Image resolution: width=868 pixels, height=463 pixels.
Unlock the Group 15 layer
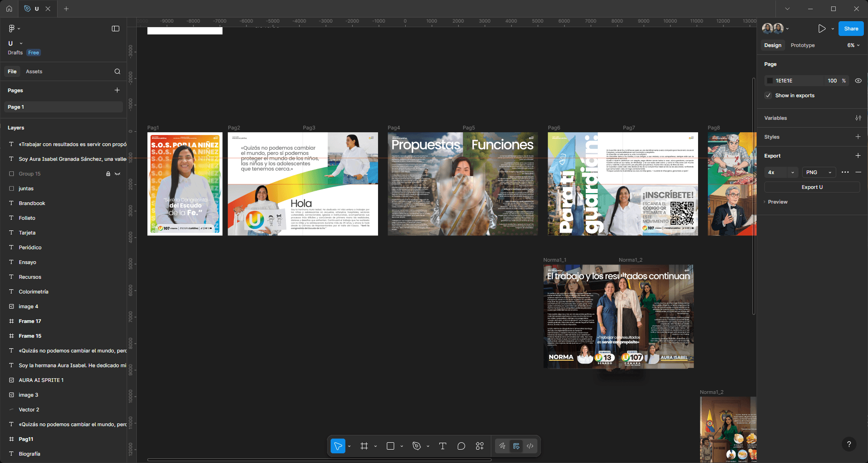pos(108,174)
